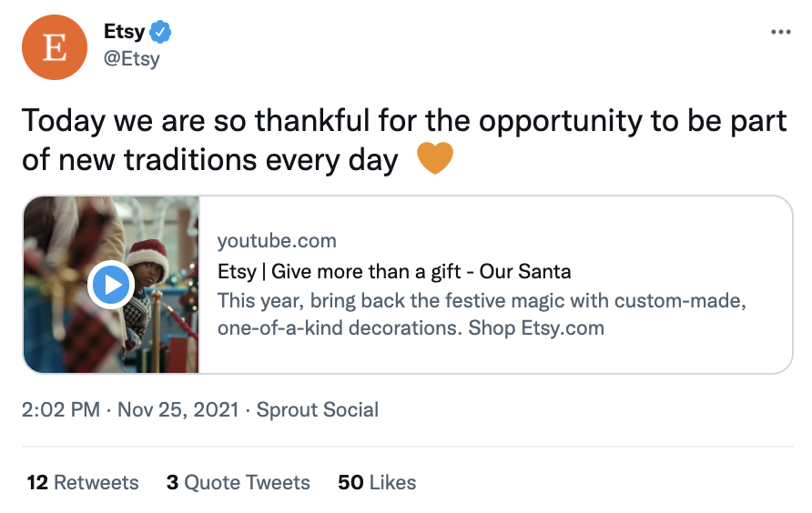
Task: Show the 3 Quote Tweets
Action: 238,482
